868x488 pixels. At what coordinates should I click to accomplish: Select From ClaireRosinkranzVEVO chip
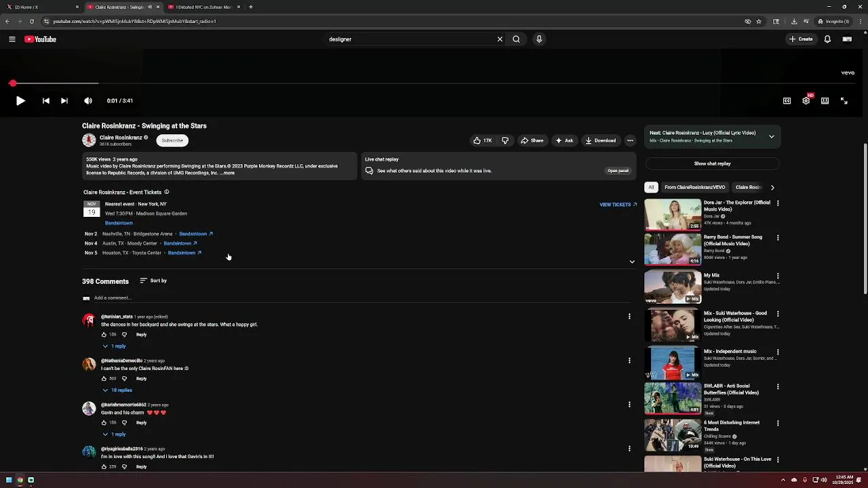tap(694, 188)
